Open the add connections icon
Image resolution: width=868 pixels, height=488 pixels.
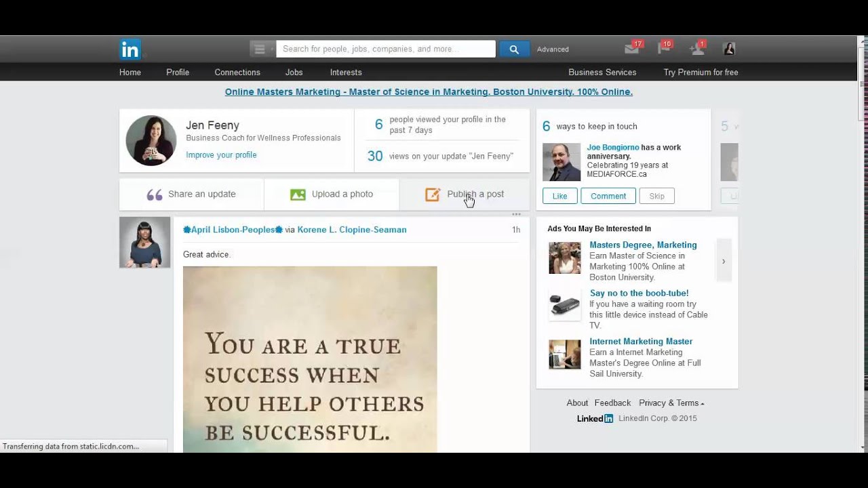tap(697, 48)
